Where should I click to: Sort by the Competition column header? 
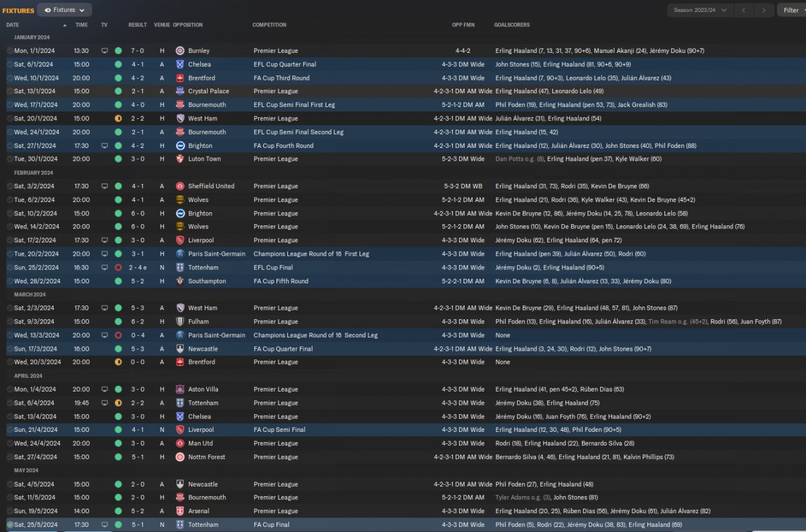270,25
